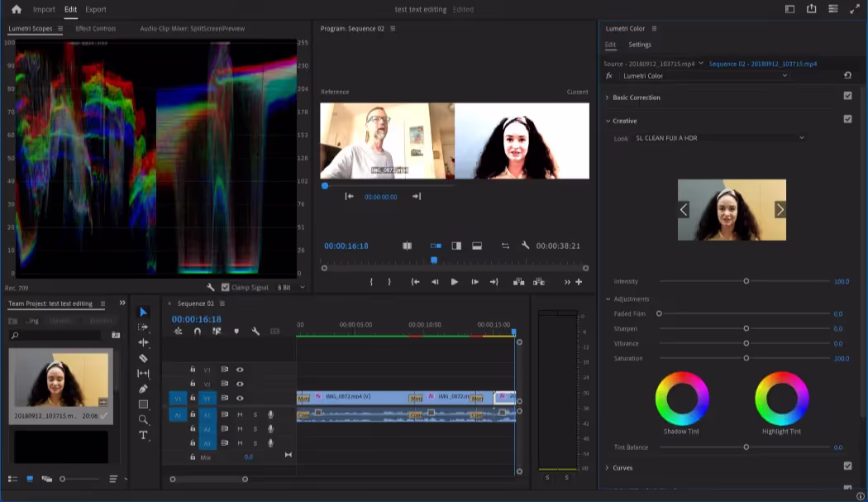
Task: Toggle Linked Selection in timeline
Action: point(217,332)
